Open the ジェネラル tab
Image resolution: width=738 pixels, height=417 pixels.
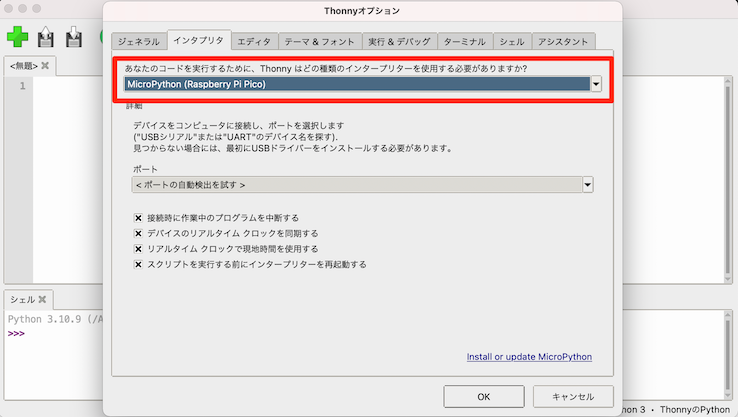[139, 41]
